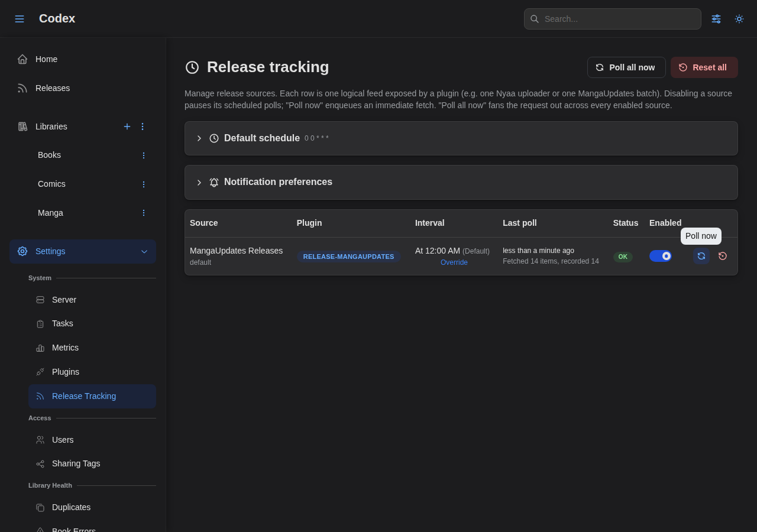Open options menu for Manga library

point(143,213)
